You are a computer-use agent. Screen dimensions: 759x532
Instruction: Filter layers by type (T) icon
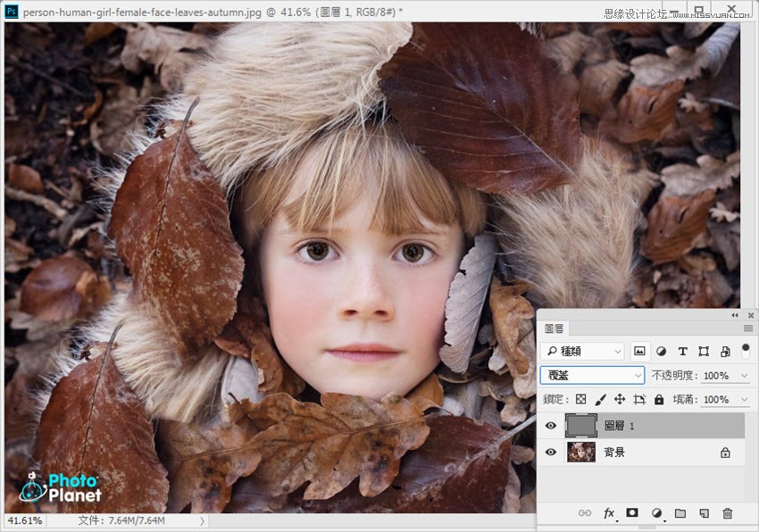[682, 352]
